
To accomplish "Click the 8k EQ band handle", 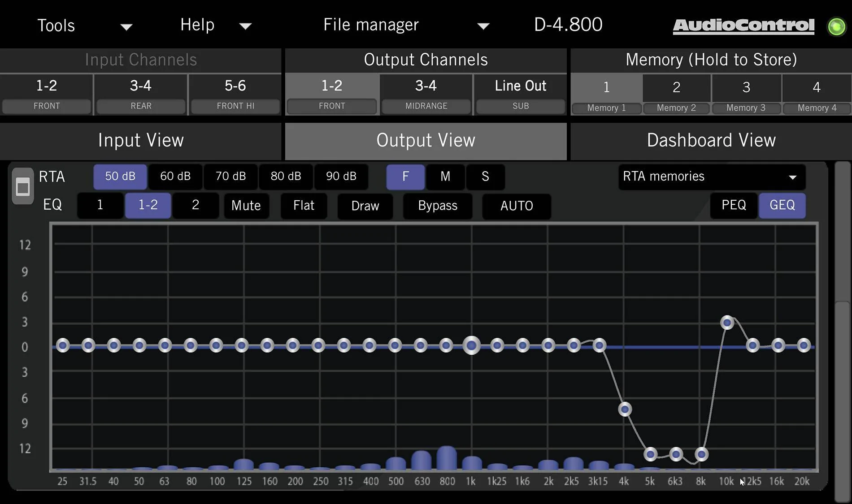I will tap(701, 454).
